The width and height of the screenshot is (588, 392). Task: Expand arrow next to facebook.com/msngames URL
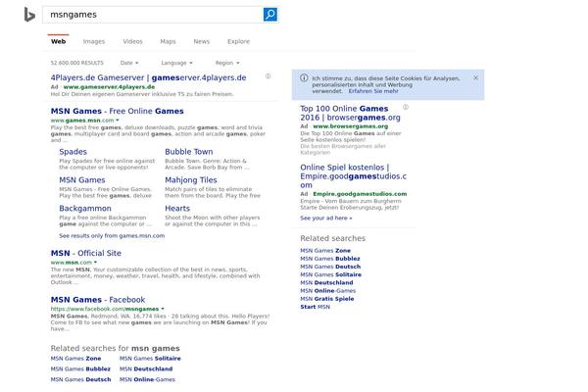pyautogui.click(x=163, y=309)
